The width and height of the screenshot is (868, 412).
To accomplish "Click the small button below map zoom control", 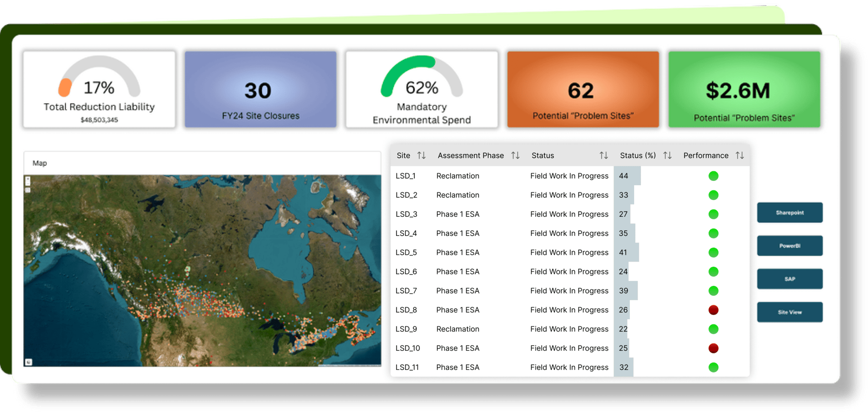I will pos(28,190).
